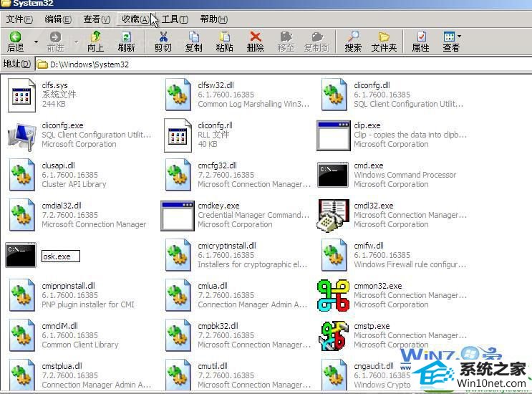Image resolution: width=532 pixels, height=394 pixels.
Task: Click the cmlua.dll file name text
Action: click(213, 286)
